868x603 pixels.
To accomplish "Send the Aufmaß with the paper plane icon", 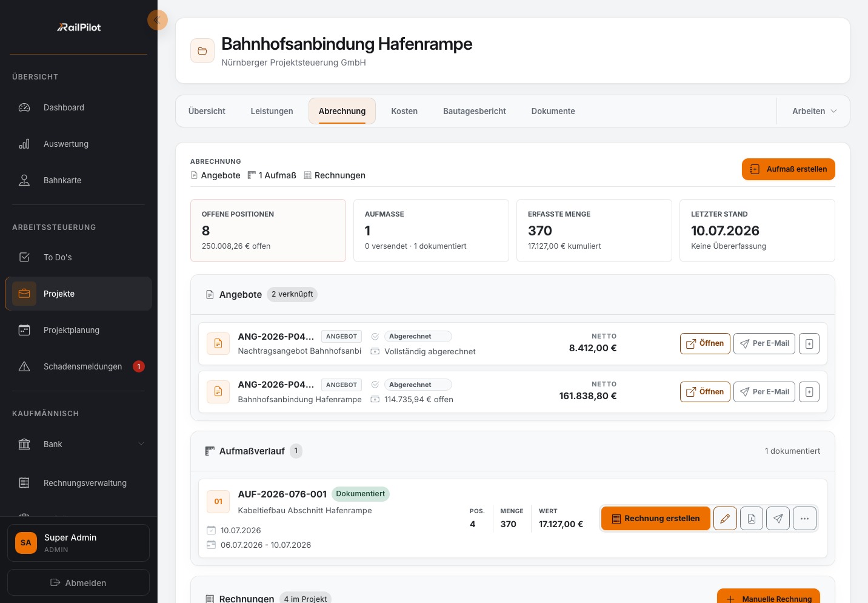I will coord(778,519).
